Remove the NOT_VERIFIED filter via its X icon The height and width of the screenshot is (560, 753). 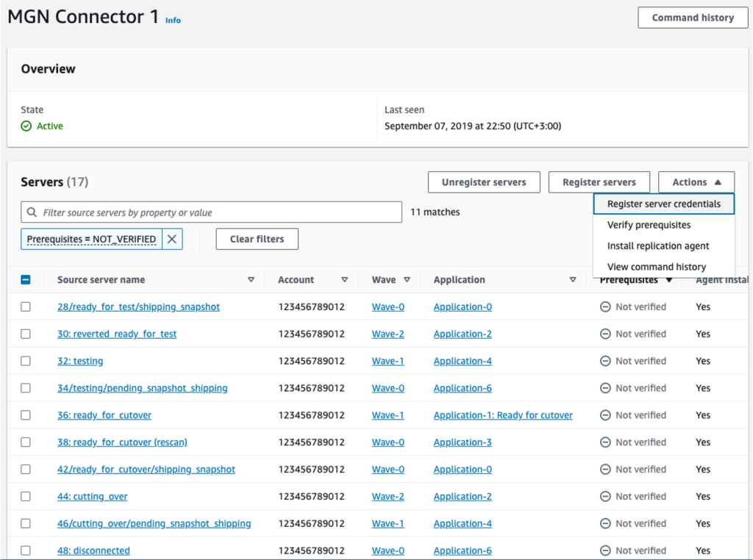tap(171, 239)
